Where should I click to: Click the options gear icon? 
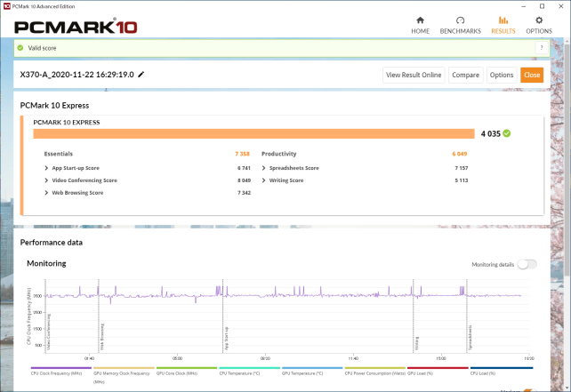(539, 20)
